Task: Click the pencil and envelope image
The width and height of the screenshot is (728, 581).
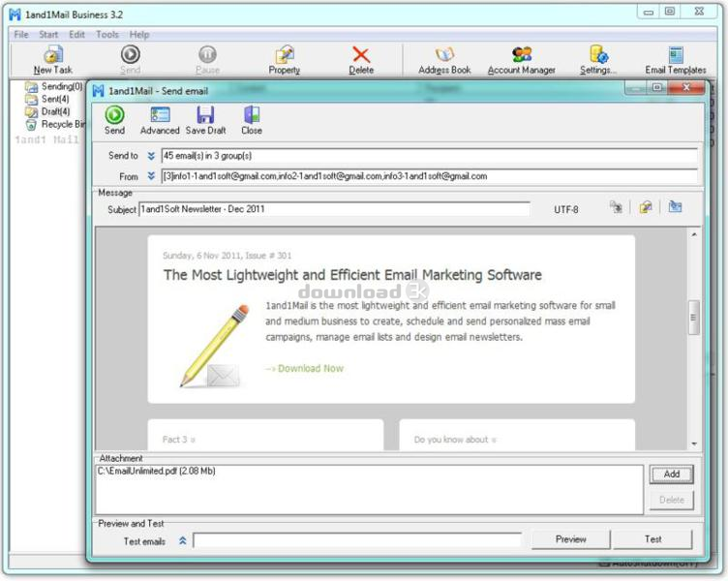Action: click(215, 346)
